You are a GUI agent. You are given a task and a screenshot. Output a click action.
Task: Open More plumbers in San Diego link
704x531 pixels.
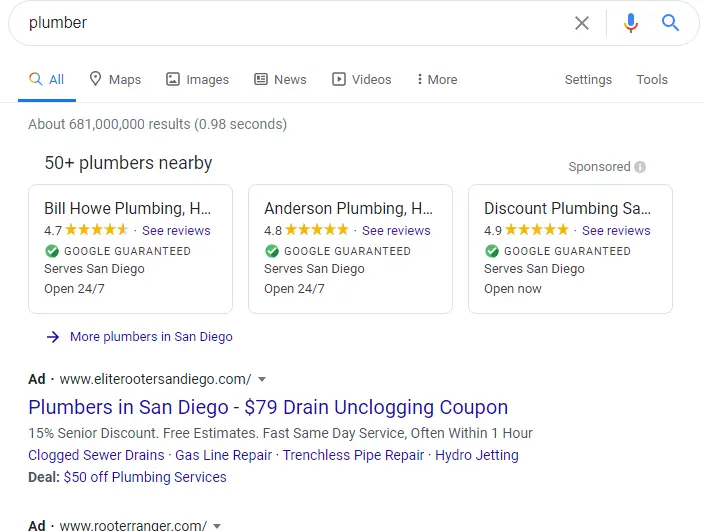coord(151,337)
